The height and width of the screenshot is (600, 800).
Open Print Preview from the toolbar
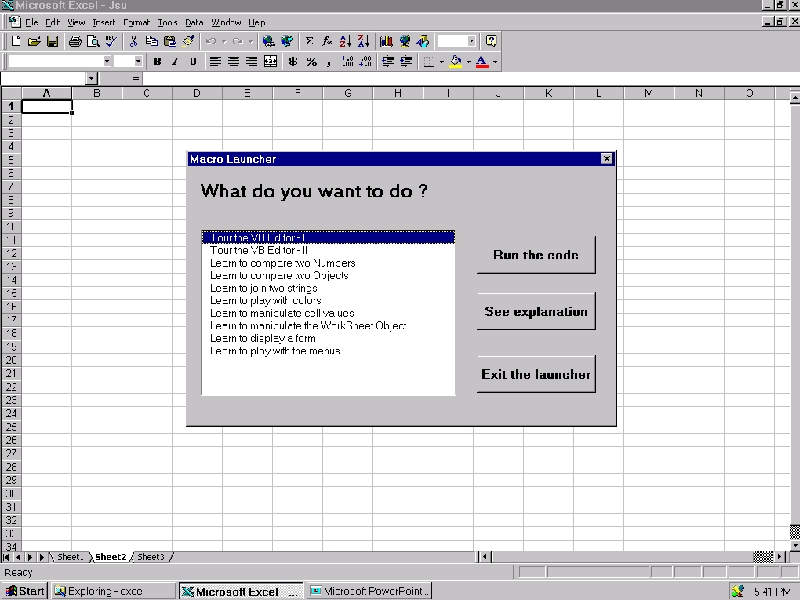point(93,41)
